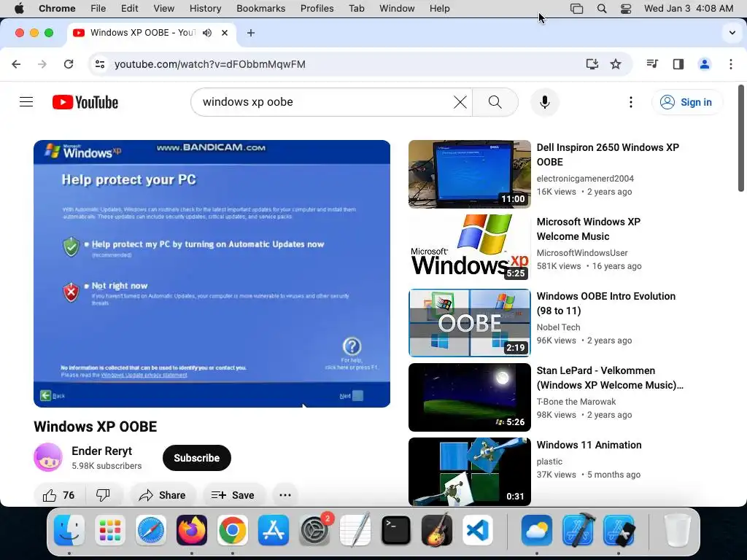The image size is (747, 560).
Task: Open Chrome profile avatar
Action: tap(704, 64)
